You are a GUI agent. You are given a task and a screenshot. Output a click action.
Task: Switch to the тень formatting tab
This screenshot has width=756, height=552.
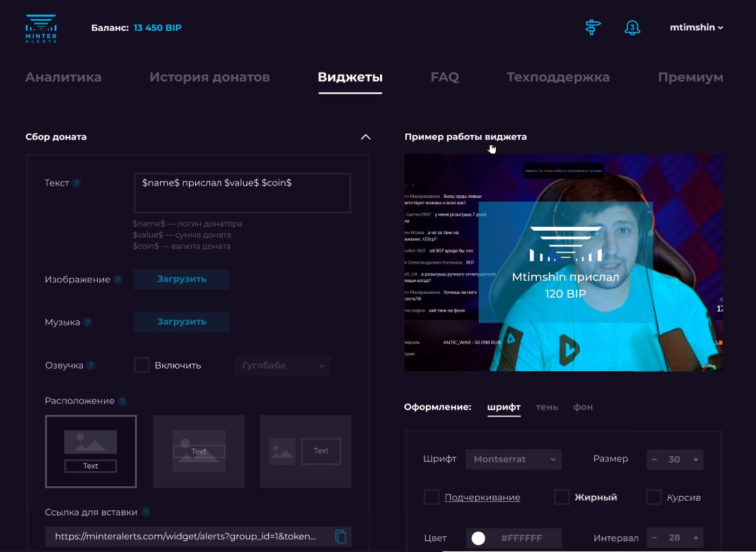[546, 407]
